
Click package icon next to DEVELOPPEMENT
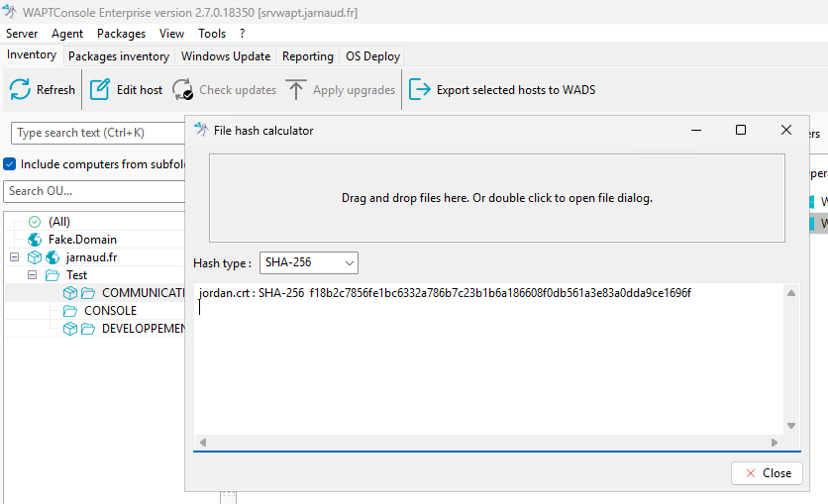(69, 329)
